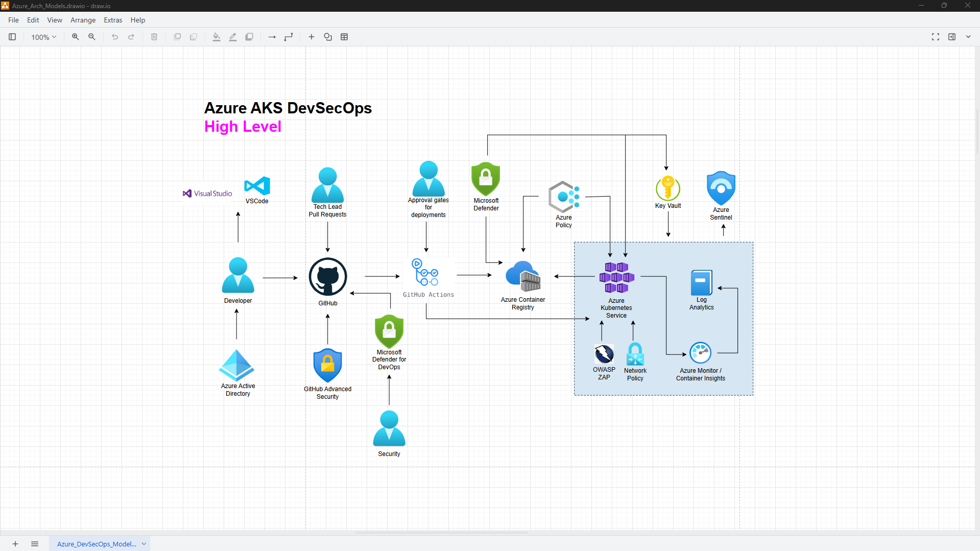Screen dimensions: 980x551
Task: Select the Tech Lead person icon
Action: point(328,185)
